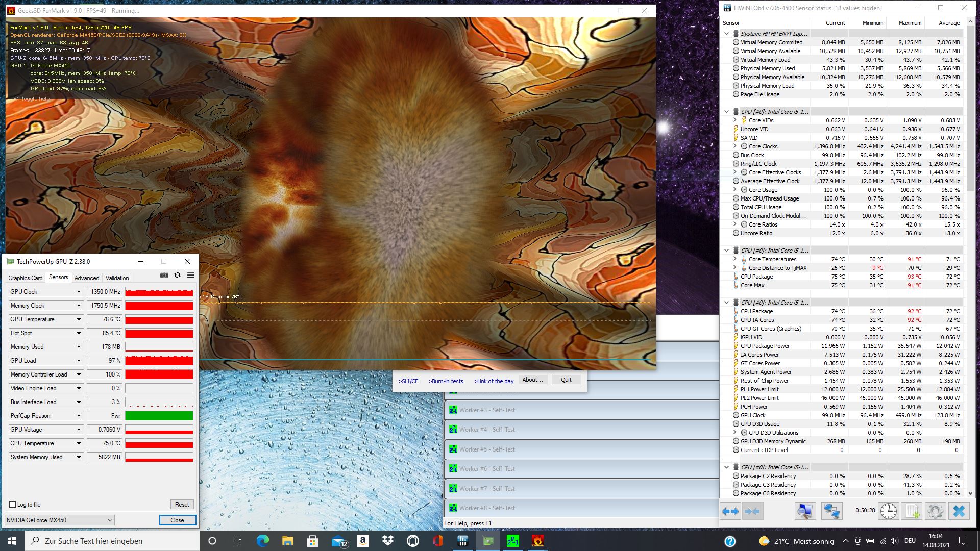Click the GPU-Z screenshot camera icon
Viewport: 980px width, 551px height.
(x=164, y=275)
